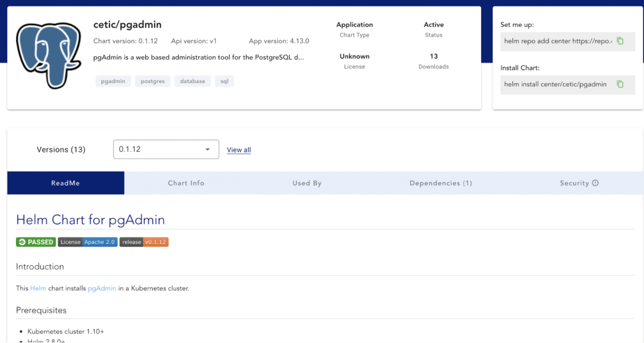Click the Install Chart: label

520,68
